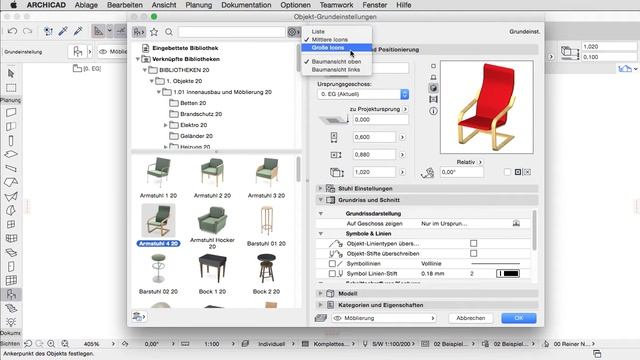
Task: Click the rotation angle 0,00° field
Action: click(462, 172)
